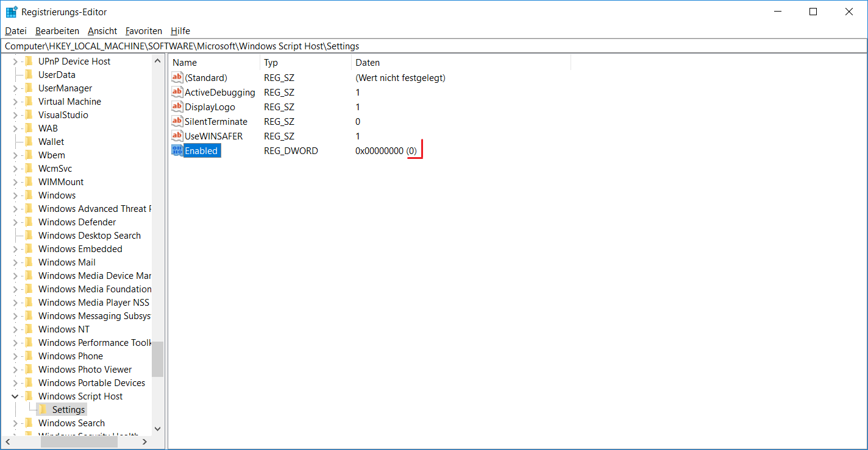Click the folder icon of Windows Script Host
This screenshot has width=868, height=450.
click(x=29, y=396)
